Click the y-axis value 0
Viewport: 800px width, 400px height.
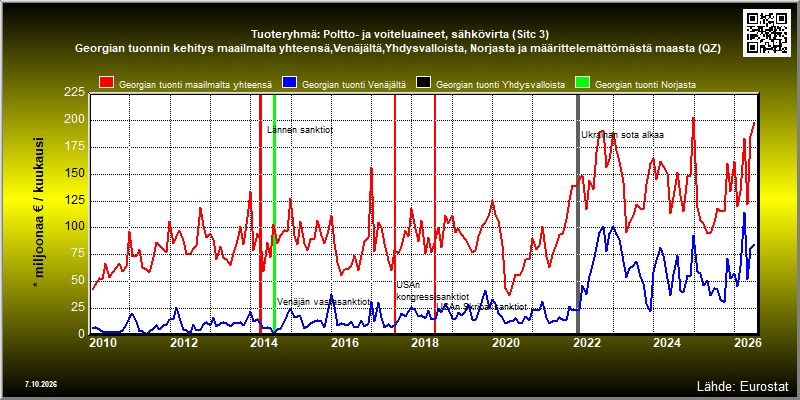[81, 334]
